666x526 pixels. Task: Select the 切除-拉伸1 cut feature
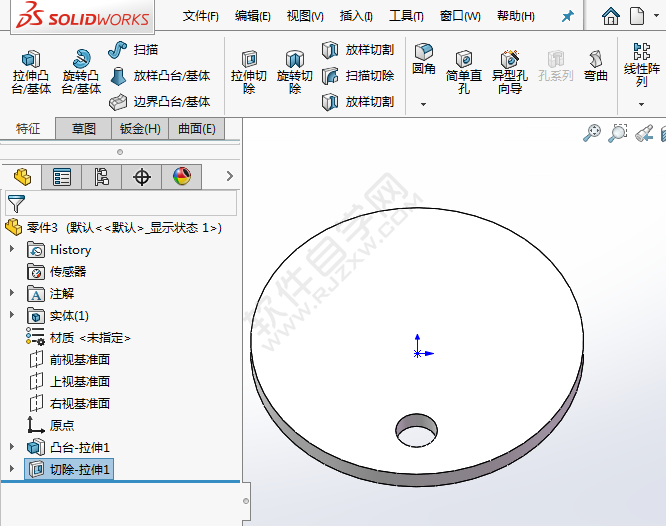click(x=69, y=469)
